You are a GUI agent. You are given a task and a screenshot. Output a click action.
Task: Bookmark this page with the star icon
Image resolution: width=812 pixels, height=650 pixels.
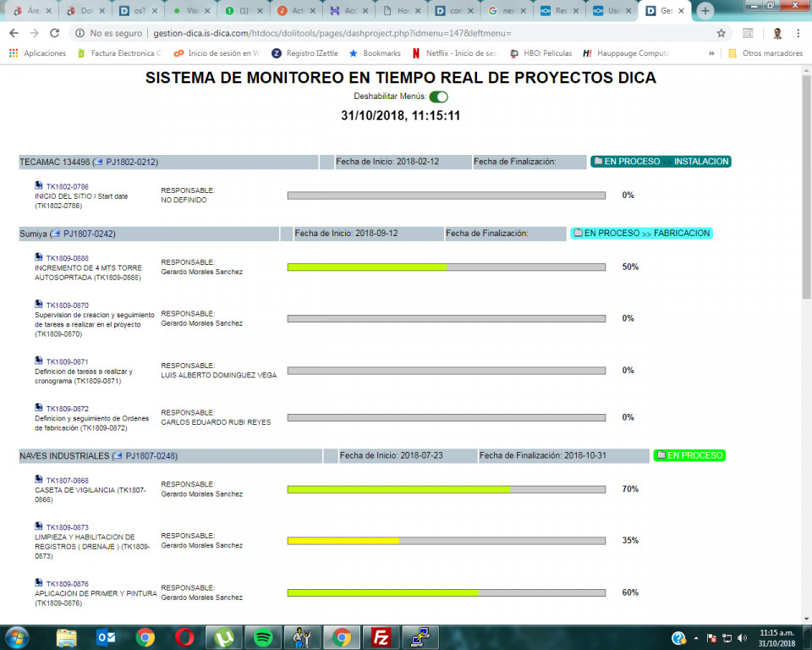721,33
